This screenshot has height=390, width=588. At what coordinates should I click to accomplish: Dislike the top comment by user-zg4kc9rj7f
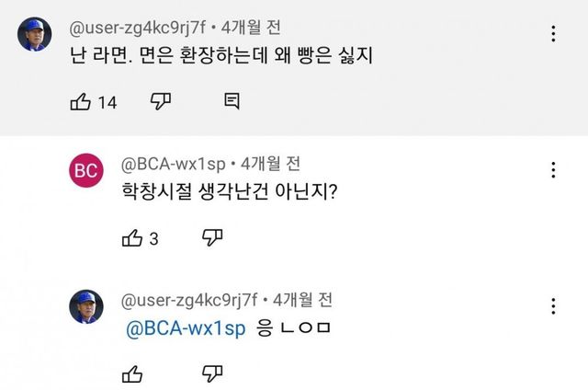coord(162,101)
